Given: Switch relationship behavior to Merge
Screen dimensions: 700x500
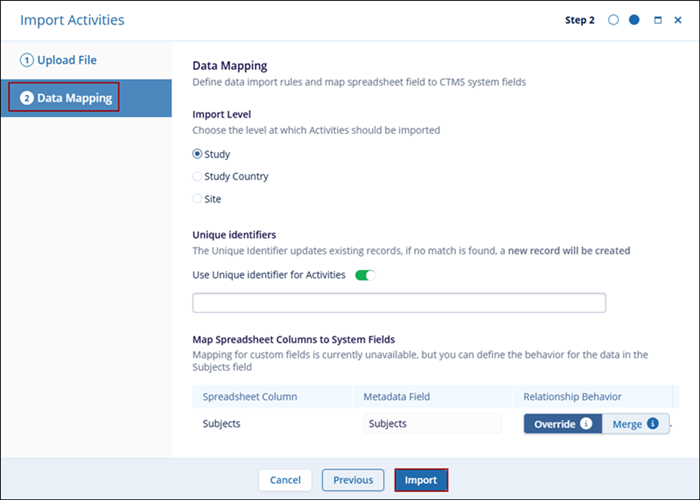Looking at the screenshot, I should [627, 424].
